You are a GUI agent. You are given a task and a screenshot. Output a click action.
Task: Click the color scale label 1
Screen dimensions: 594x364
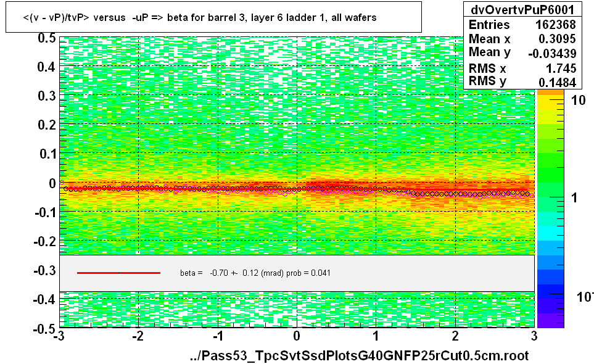point(574,197)
